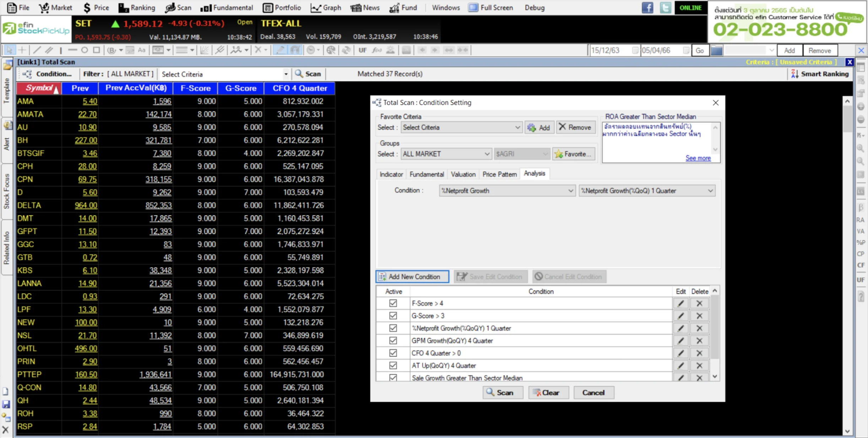Open the Facebook icon in top bar
Image resolution: width=868 pixels, height=438 pixels.
tap(647, 7)
